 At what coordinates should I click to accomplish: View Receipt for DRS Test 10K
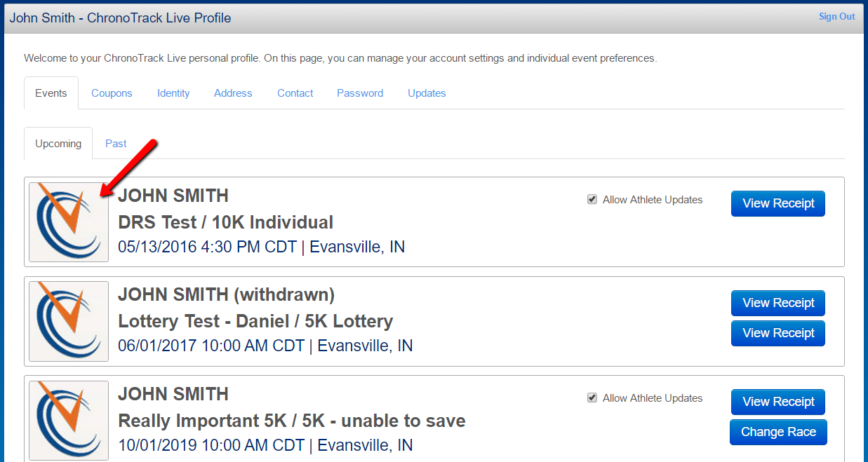(778, 203)
